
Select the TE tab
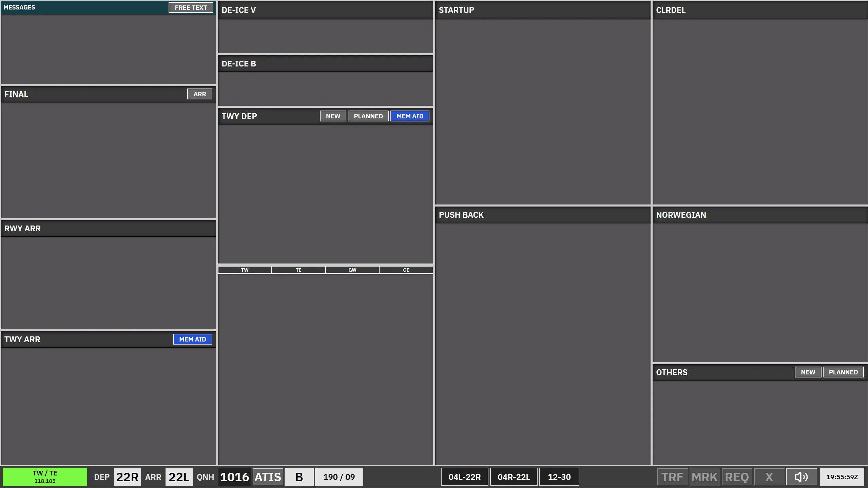pos(298,270)
